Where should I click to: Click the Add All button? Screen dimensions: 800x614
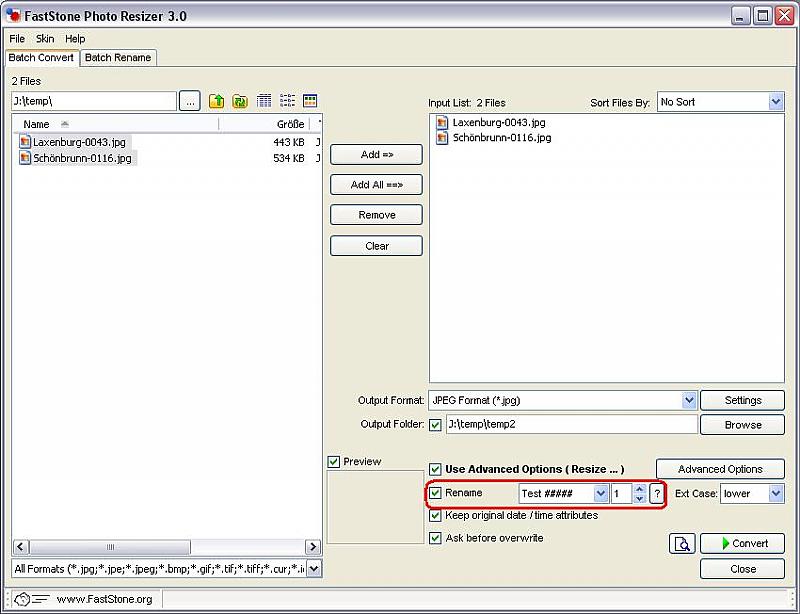point(376,185)
